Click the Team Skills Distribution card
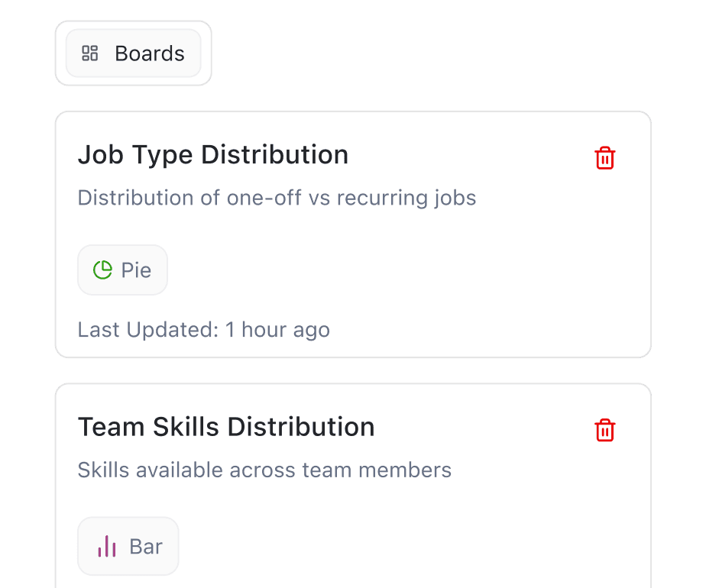Image resolution: width=706 pixels, height=588 pixels. point(353,481)
